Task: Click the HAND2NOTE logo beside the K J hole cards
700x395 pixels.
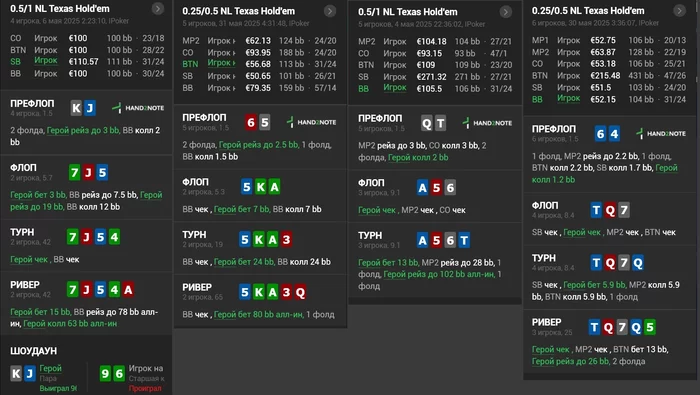Action: [138, 108]
